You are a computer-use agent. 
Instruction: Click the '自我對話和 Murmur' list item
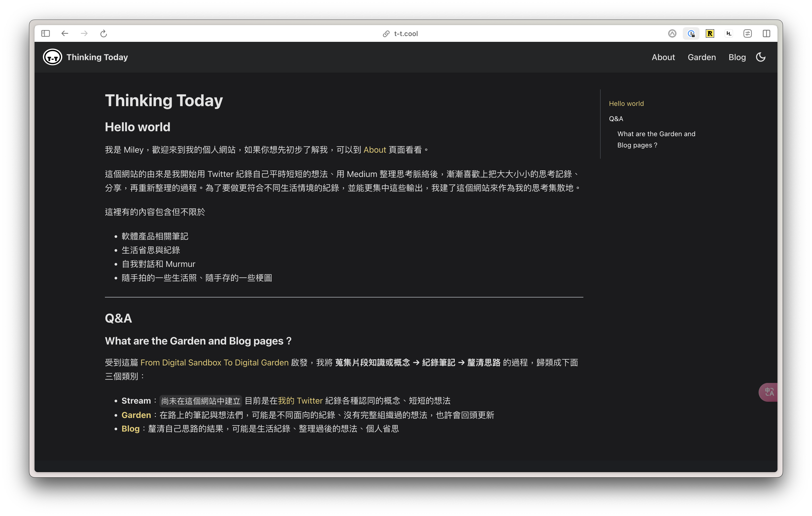tap(159, 264)
